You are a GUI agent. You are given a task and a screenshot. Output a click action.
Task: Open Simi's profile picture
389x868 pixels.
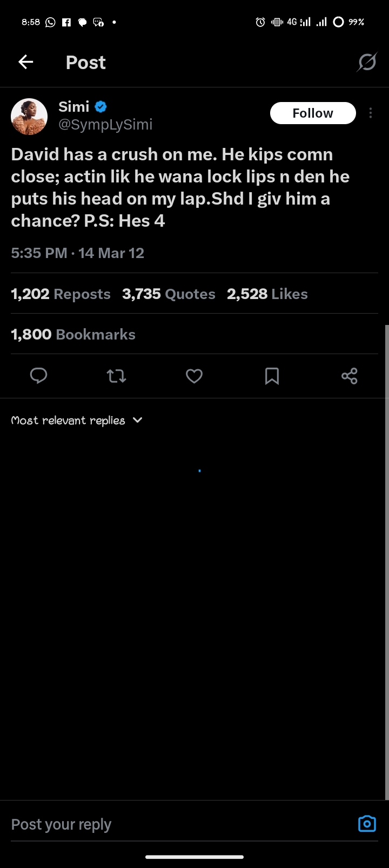point(29,116)
